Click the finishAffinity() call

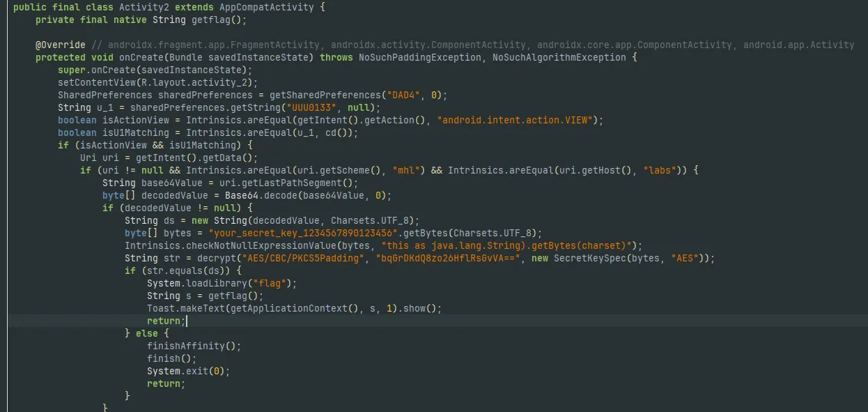(194, 346)
